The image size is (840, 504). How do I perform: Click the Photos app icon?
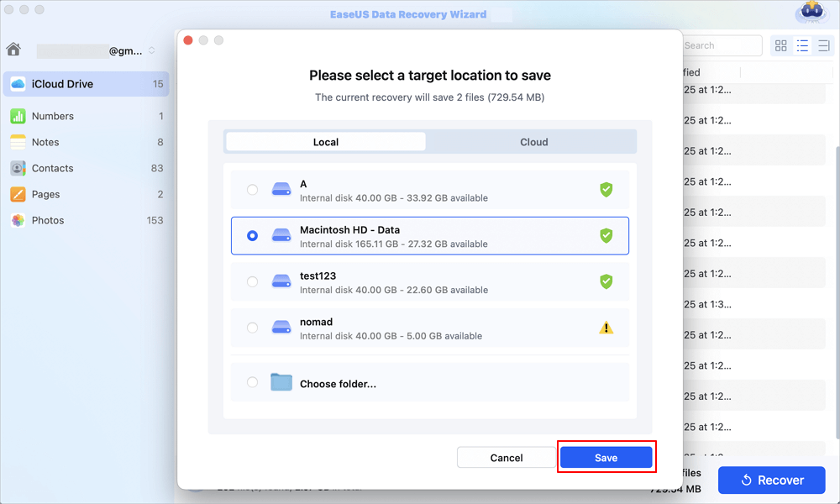[18, 220]
